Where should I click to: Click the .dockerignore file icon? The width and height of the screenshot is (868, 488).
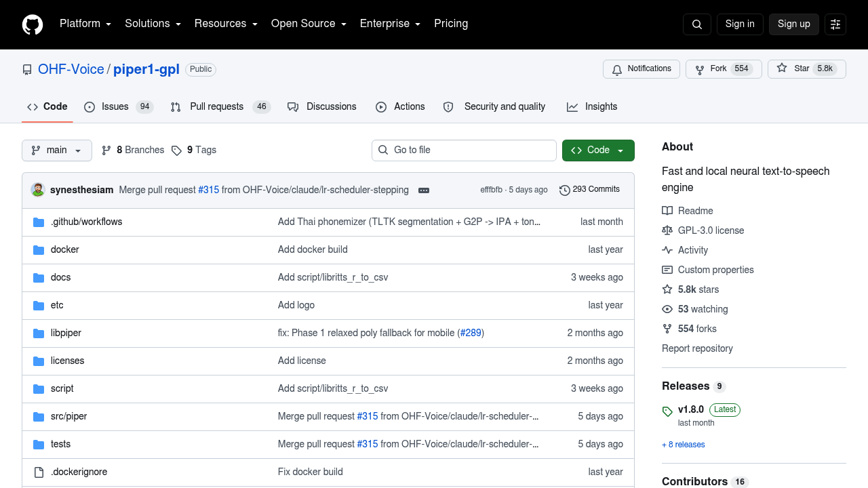point(39,472)
